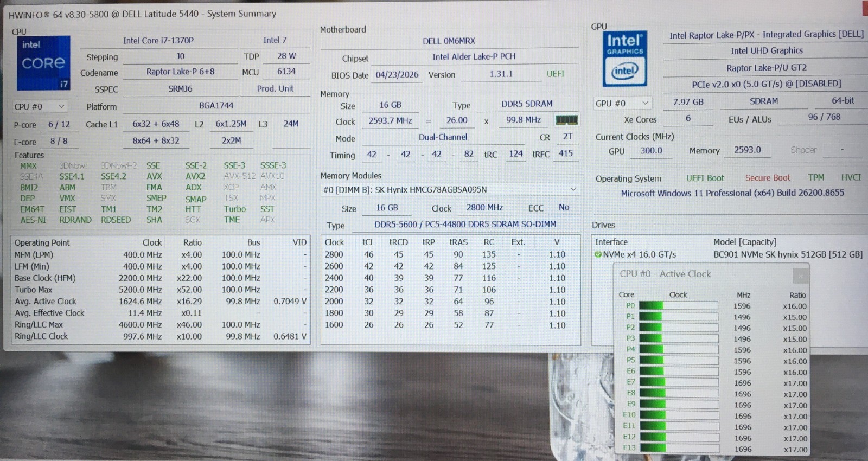Viewport: 868px width, 461px height.
Task: Click the Intel Alder Lake-P PCH chipset
Action: 474,56
